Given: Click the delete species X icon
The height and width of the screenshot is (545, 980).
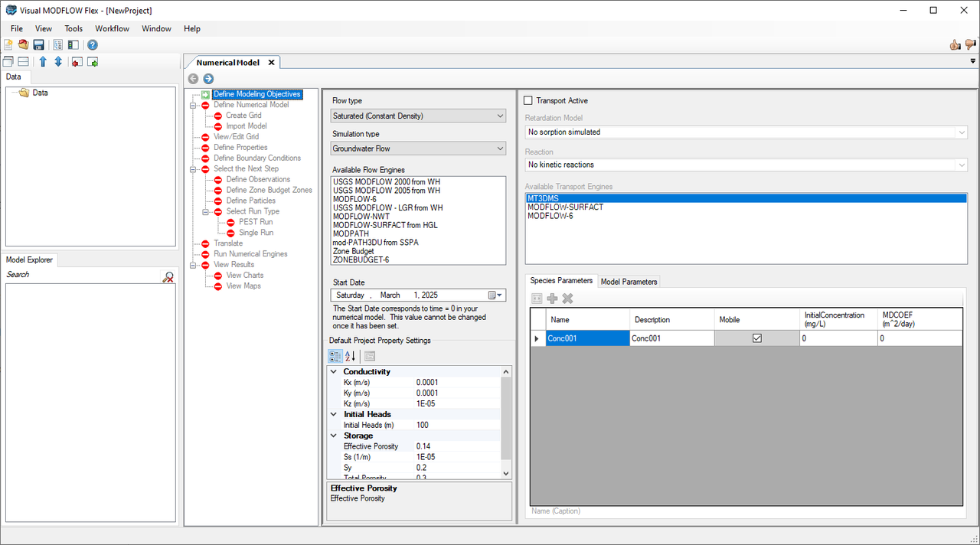Looking at the screenshot, I should (567, 299).
